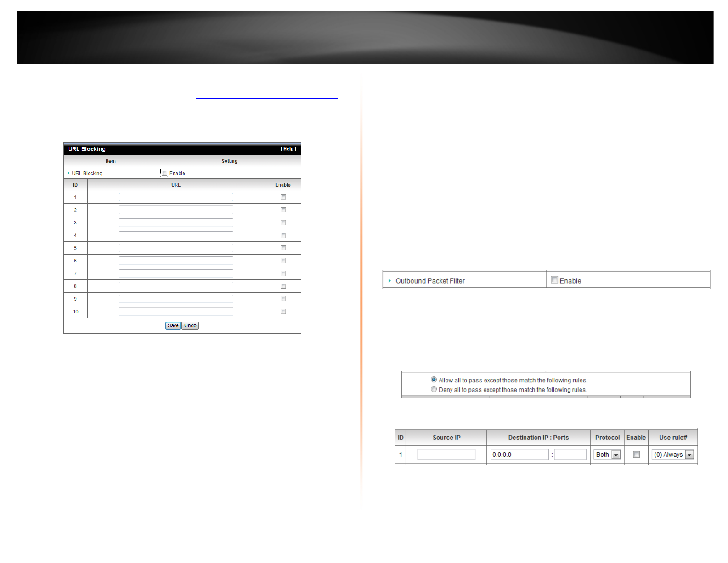The image size is (728, 563).
Task: Tick the Enable checkbox for URL row 9
Action: tap(283, 299)
